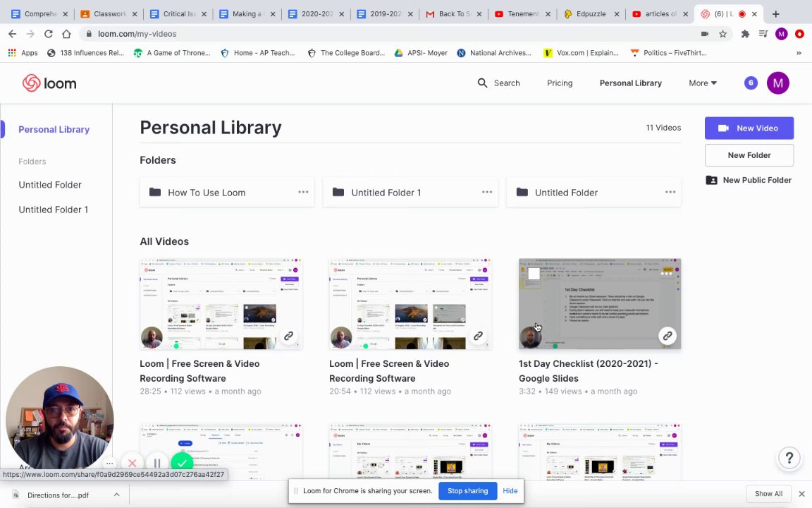
Task: Open the camera permission icon in address bar
Action: point(705,34)
